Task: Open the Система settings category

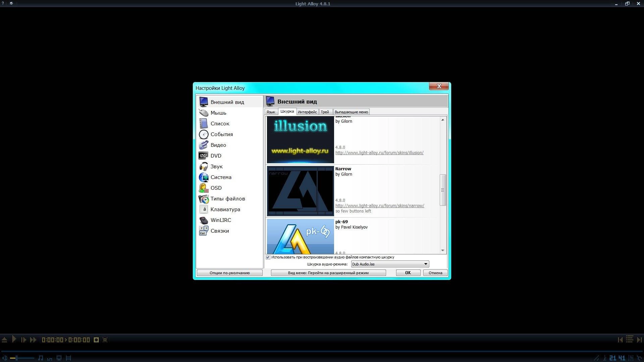Action: 229,177
